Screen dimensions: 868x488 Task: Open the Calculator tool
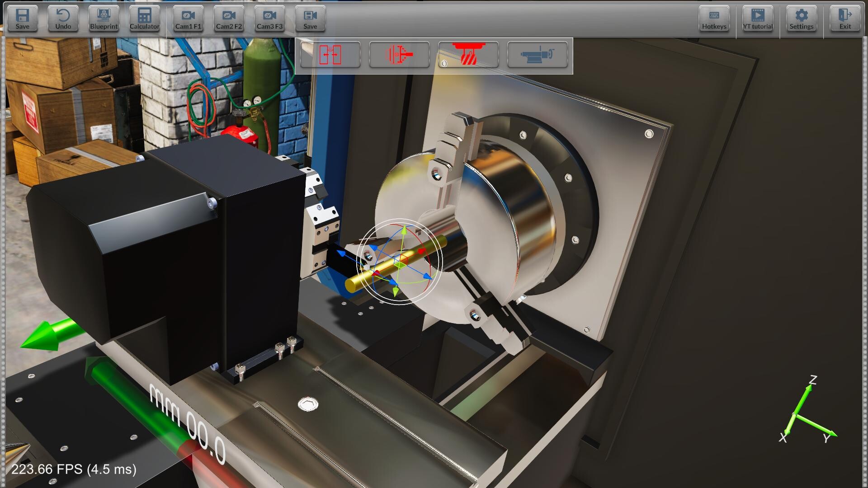click(144, 18)
